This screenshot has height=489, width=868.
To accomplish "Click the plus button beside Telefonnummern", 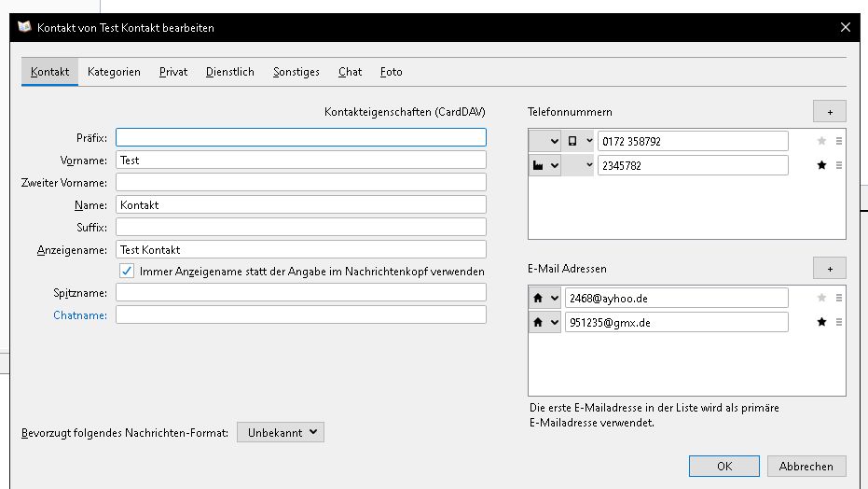I will point(829,112).
